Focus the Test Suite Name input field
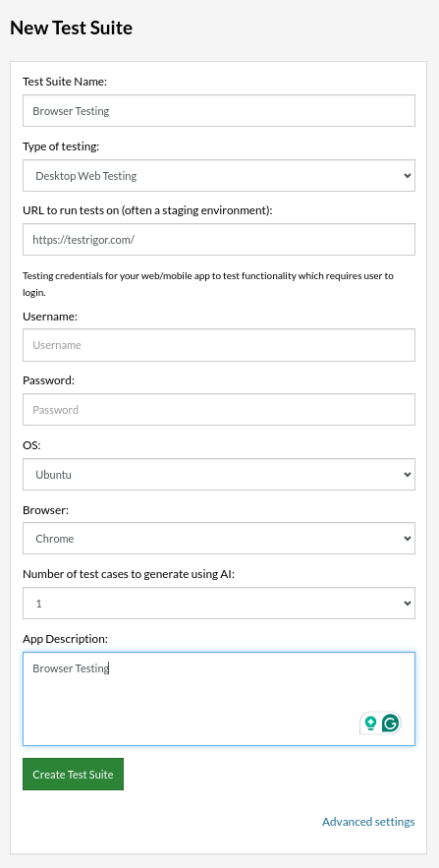This screenshot has width=439, height=868. [219, 111]
